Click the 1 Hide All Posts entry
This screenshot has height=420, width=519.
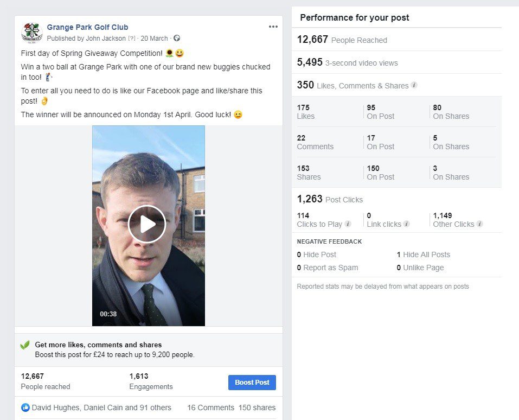424,254
